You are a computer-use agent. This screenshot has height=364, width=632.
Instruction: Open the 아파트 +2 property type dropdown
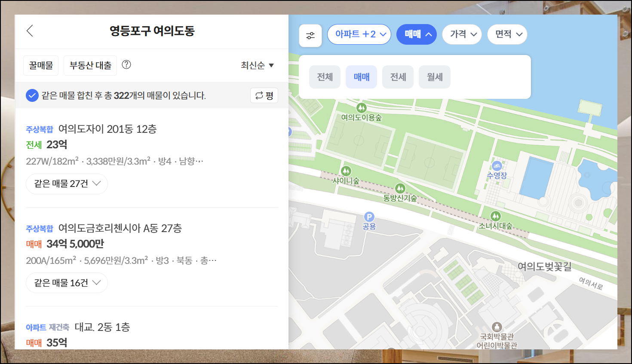[359, 34]
